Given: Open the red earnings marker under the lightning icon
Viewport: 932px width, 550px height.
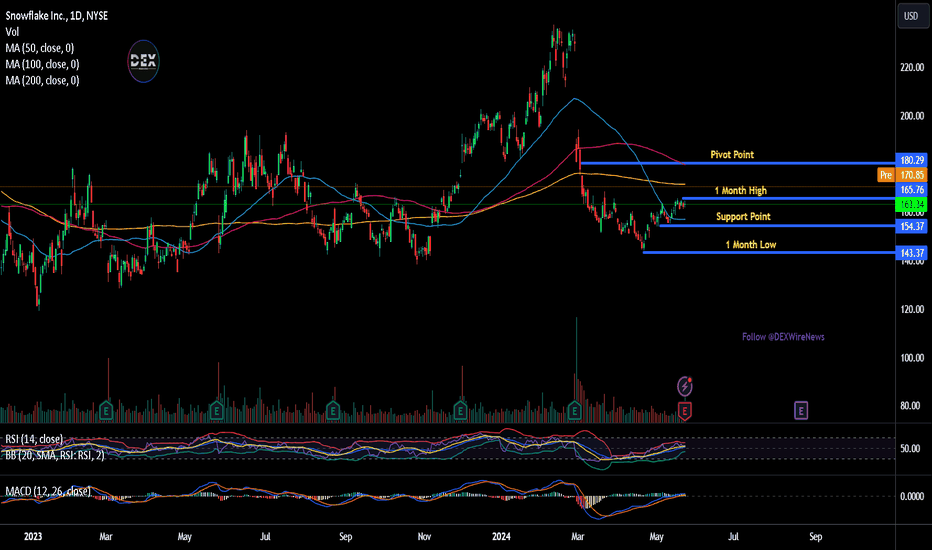Looking at the screenshot, I should pyautogui.click(x=685, y=410).
